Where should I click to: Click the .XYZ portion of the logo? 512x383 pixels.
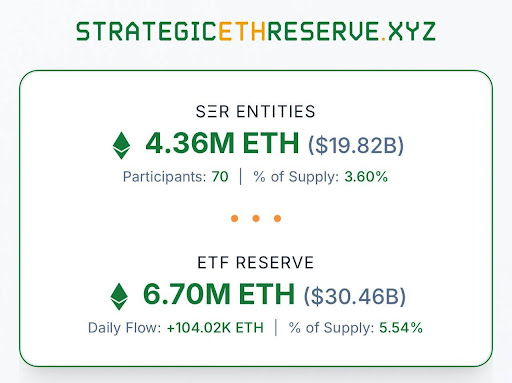click(408, 31)
